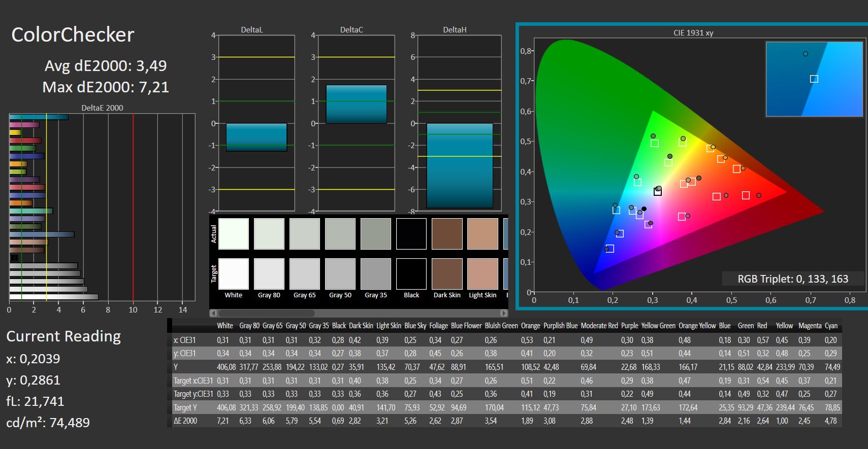This screenshot has height=449, width=868.
Task: Click the ΔE 2000 row label
Action: click(185, 421)
